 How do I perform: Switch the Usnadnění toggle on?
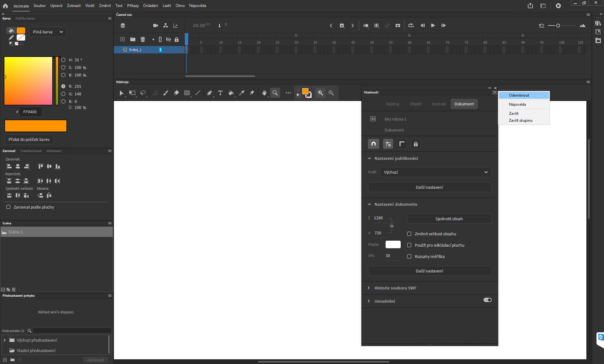click(487, 300)
